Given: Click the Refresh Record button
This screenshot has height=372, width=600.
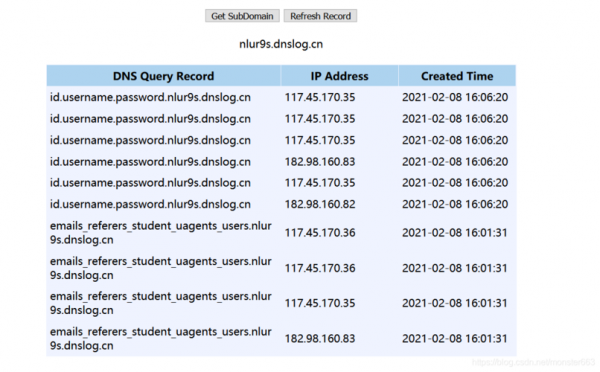Looking at the screenshot, I should coord(320,16).
